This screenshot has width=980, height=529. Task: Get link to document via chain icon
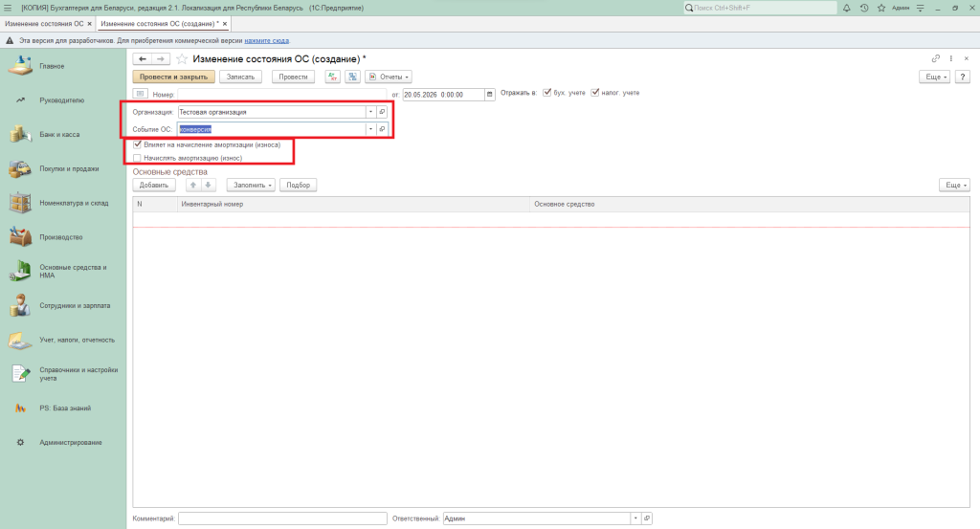(936, 58)
